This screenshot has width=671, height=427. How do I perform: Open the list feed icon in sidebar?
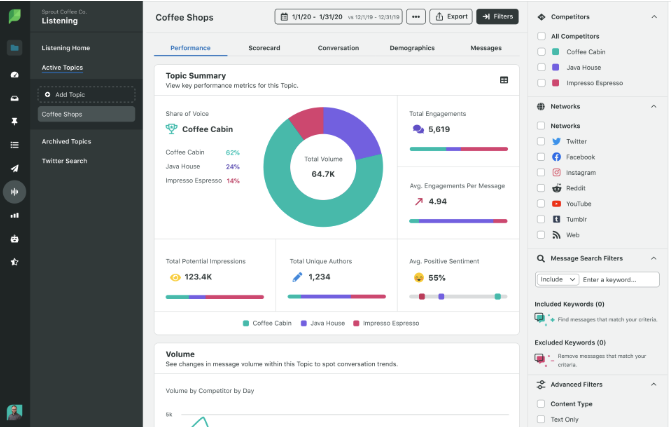[15, 145]
